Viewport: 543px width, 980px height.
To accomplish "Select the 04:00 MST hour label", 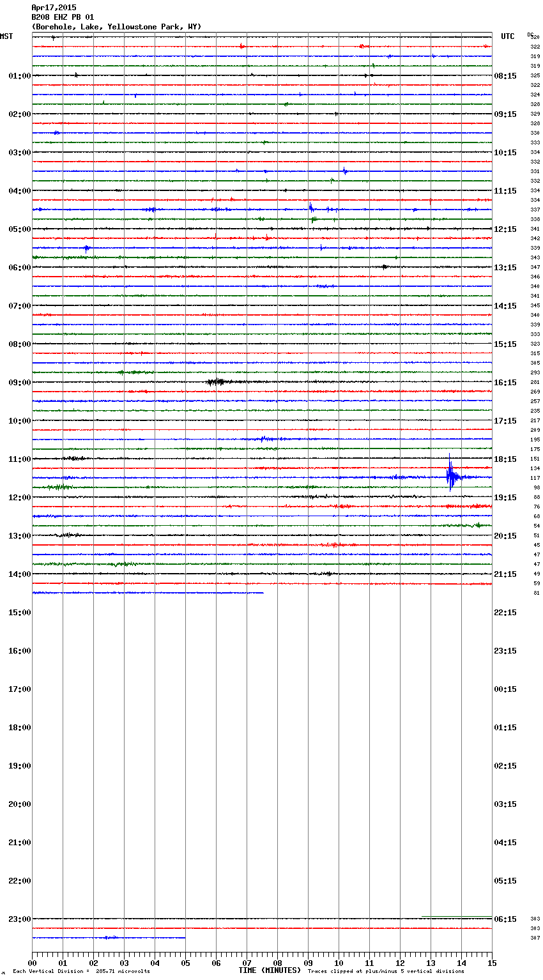I will (x=20, y=191).
